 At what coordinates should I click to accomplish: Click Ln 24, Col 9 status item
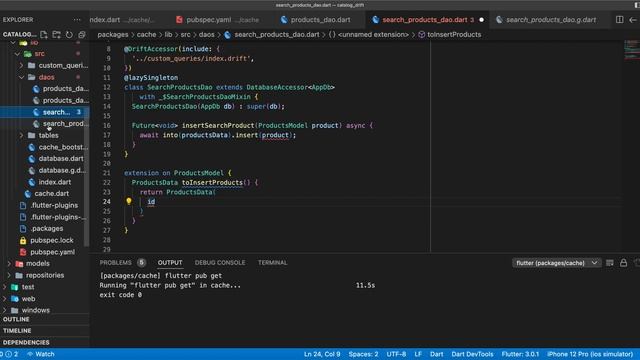point(322,354)
